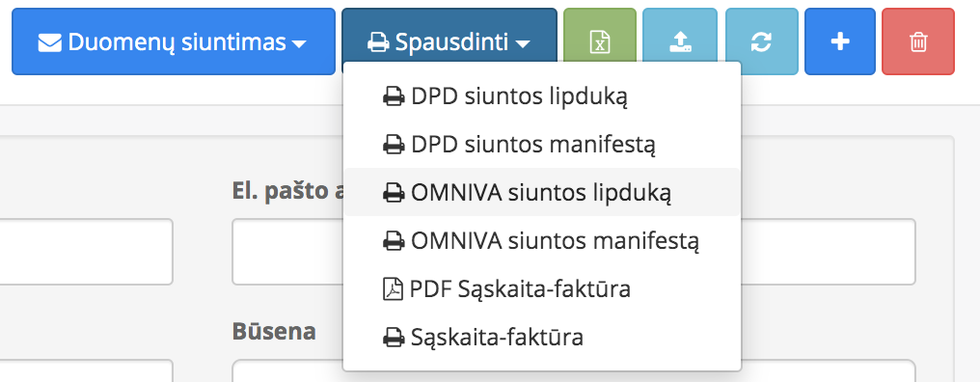Click the caret arrow on Spausdinti

[x=523, y=43]
